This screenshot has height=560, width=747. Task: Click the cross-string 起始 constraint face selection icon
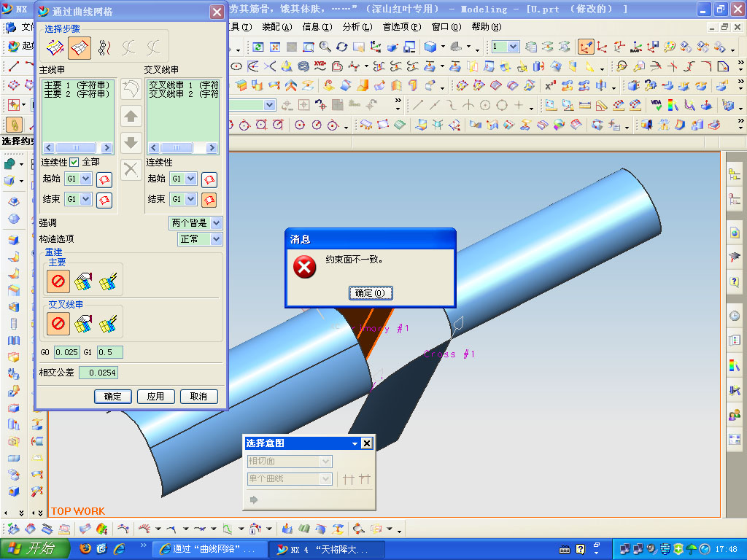click(x=209, y=179)
